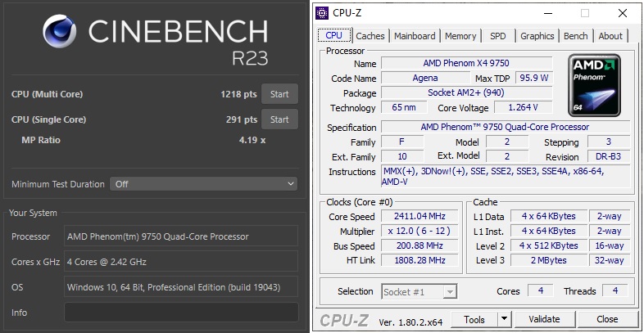Click the 'DR-B3' revision value
Viewport: 644px width, 333px height.
[609, 156]
